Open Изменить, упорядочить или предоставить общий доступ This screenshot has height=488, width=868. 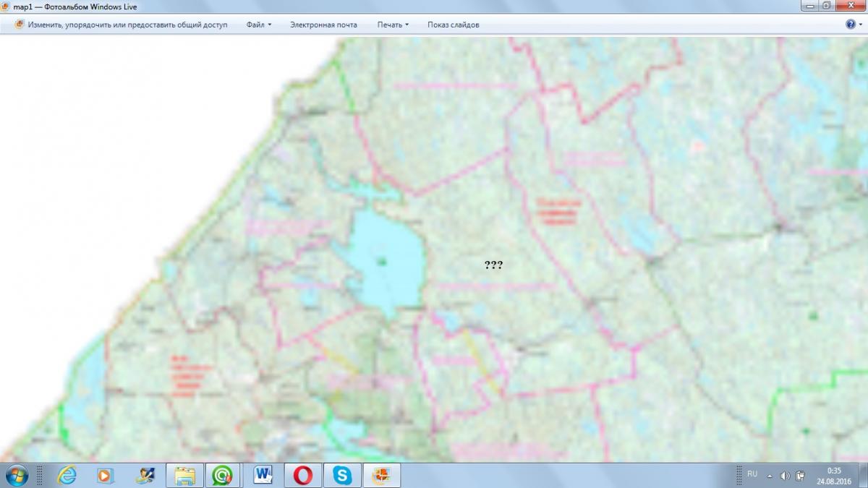tap(122, 25)
